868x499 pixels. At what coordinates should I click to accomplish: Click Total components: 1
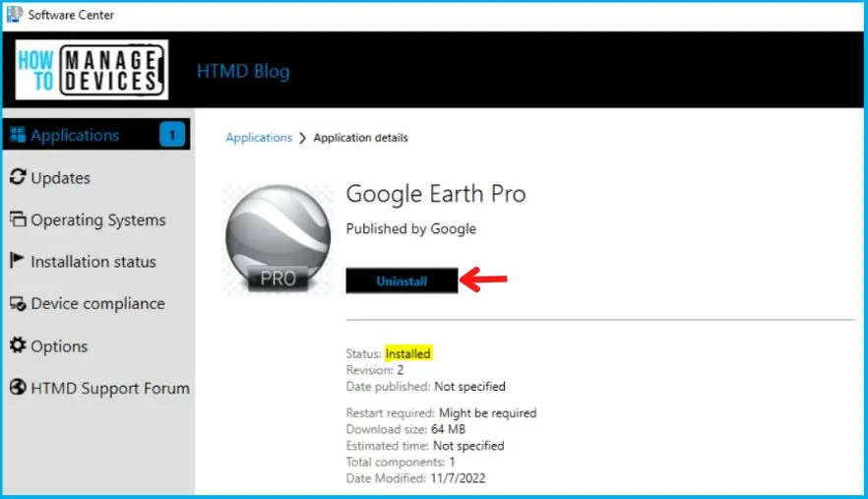point(401,462)
